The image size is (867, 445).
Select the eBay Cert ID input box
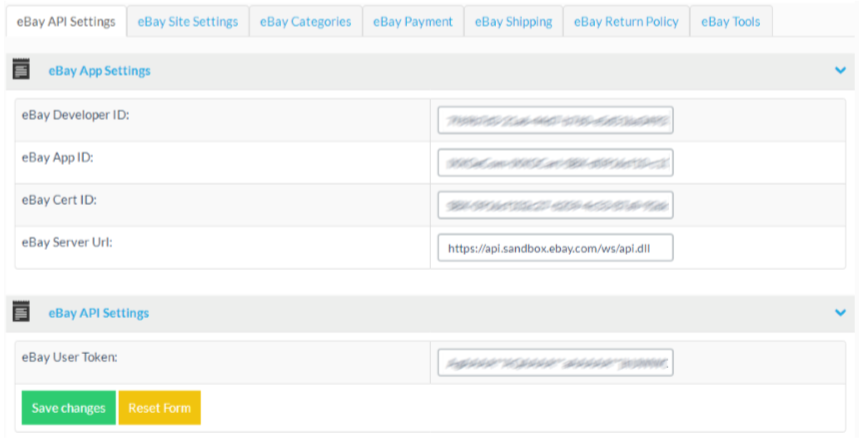(555, 205)
